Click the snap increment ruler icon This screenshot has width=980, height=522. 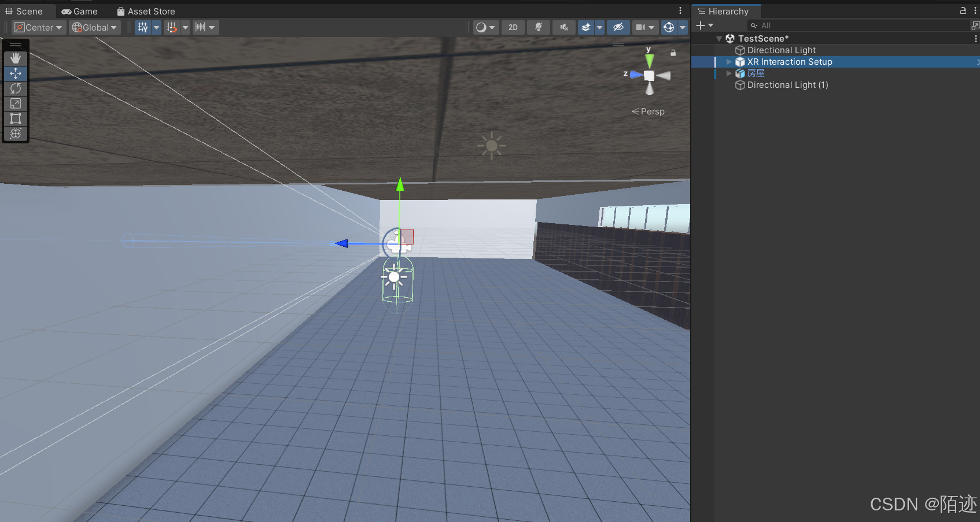[200, 27]
